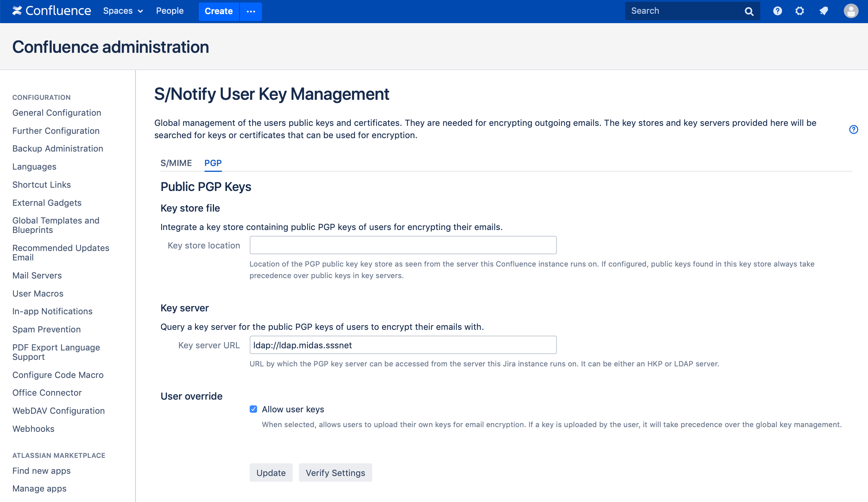Open the user profile avatar menu
The width and height of the screenshot is (868, 502).
click(851, 11)
